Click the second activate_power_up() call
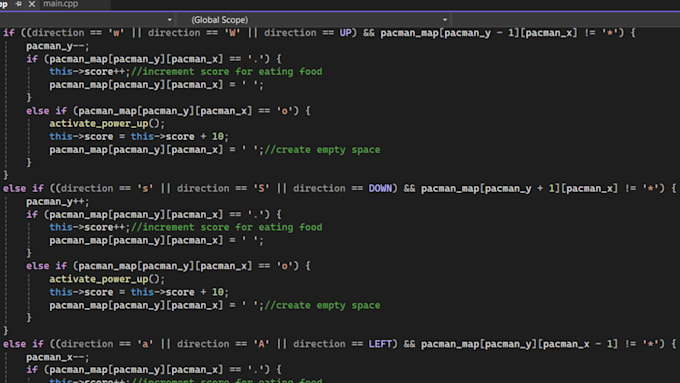This screenshot has width=680, height=383. tap(107, 279)
